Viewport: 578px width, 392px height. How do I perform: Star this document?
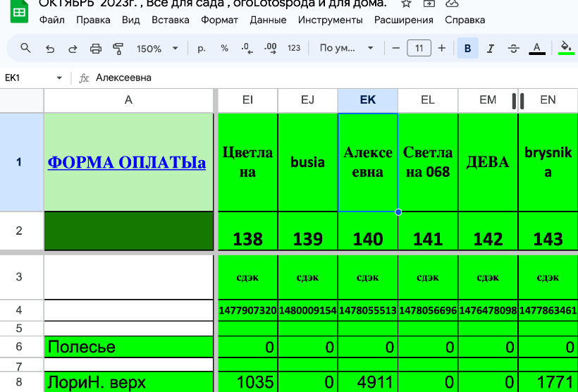tap(406, 4)
